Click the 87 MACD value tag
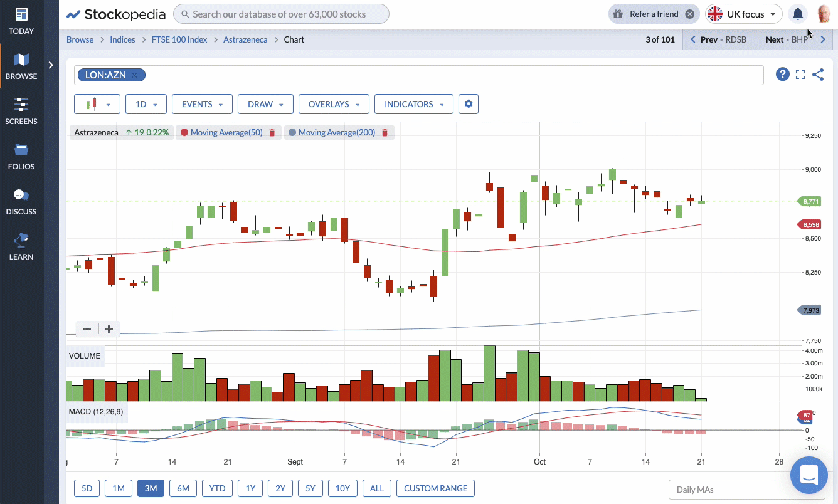The height and width of the screenshot is (504, 838). (x=806, y=415)
